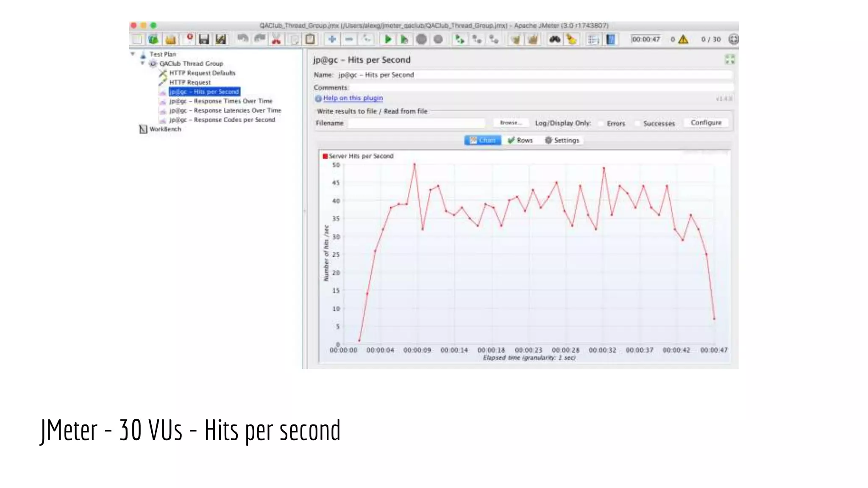Click the warning triangle error counter
Viewport: 868px width, 488px height.
pos(683,39)
